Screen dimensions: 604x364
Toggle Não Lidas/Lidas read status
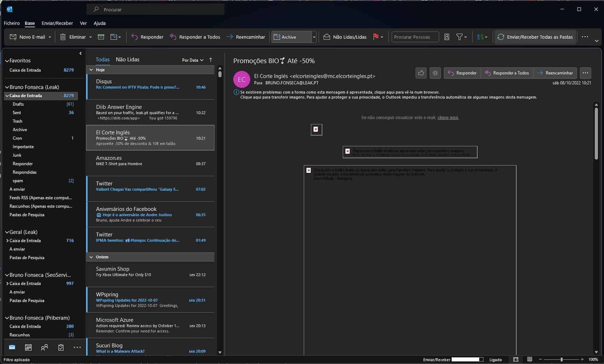click(345, 37)
